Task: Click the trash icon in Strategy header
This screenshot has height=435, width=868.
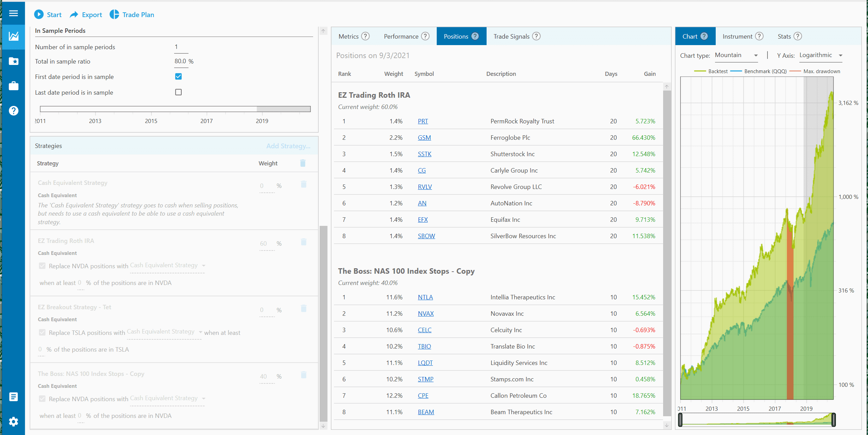Action: pos(303,163)
